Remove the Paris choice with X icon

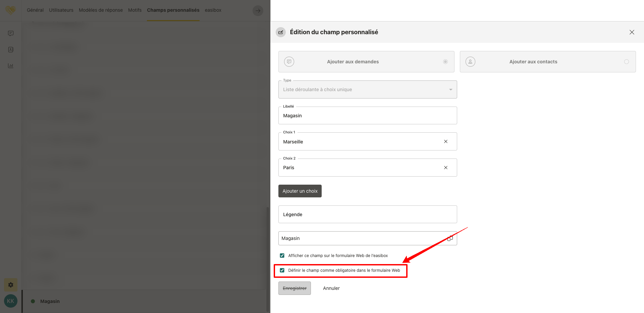[446, 168]
